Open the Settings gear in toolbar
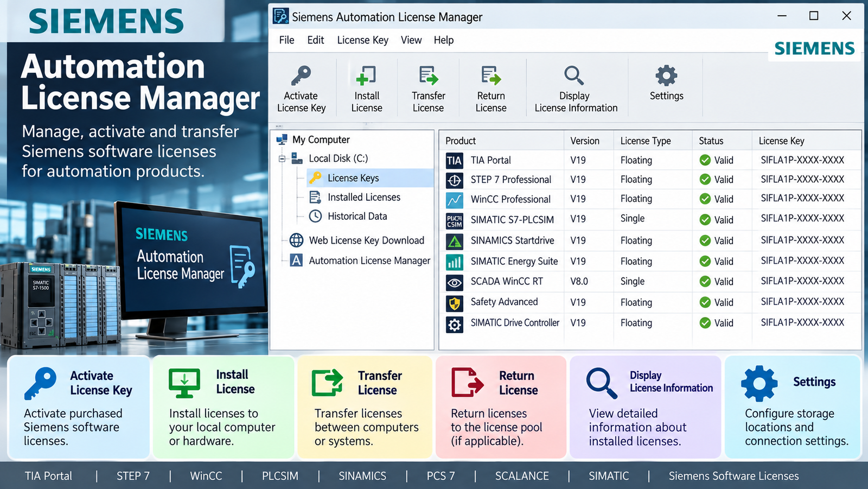 tap(666, 75)
